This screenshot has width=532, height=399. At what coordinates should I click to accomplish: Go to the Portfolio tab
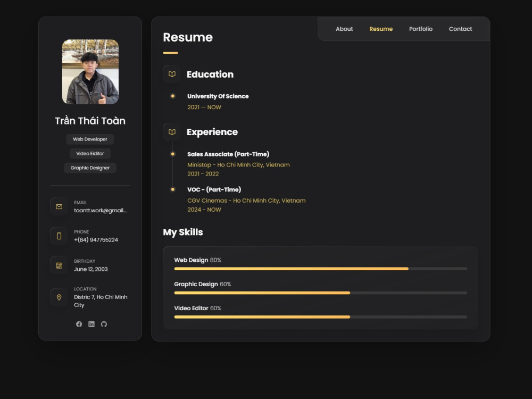(x=421, y=29)
